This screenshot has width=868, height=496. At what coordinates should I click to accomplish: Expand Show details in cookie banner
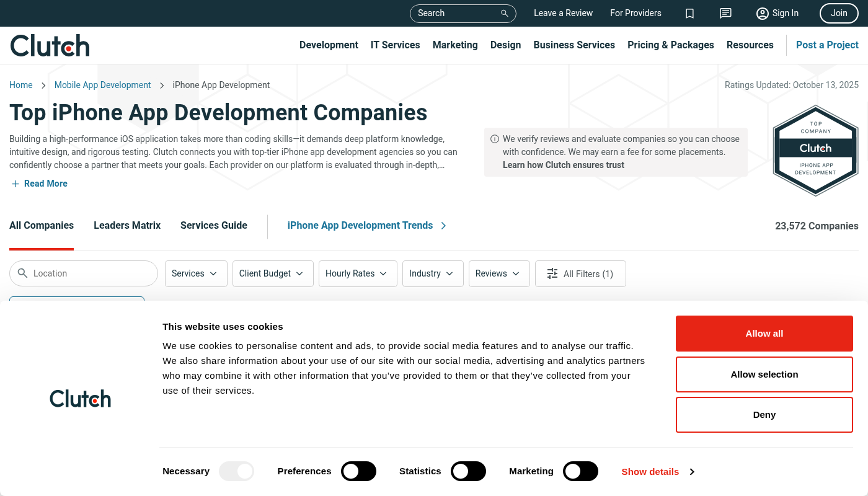[658, 472]
